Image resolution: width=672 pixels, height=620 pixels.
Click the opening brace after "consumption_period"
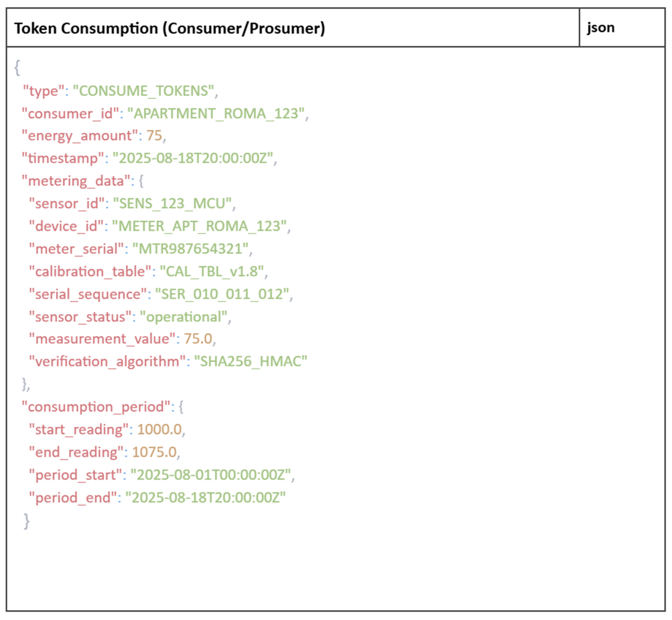181,407
